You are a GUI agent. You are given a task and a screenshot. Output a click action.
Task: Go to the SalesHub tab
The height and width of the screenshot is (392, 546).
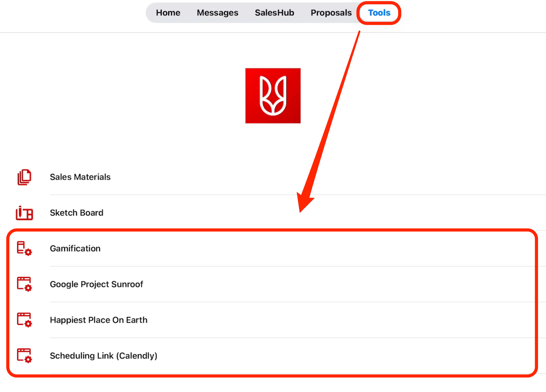pos(274,13)
